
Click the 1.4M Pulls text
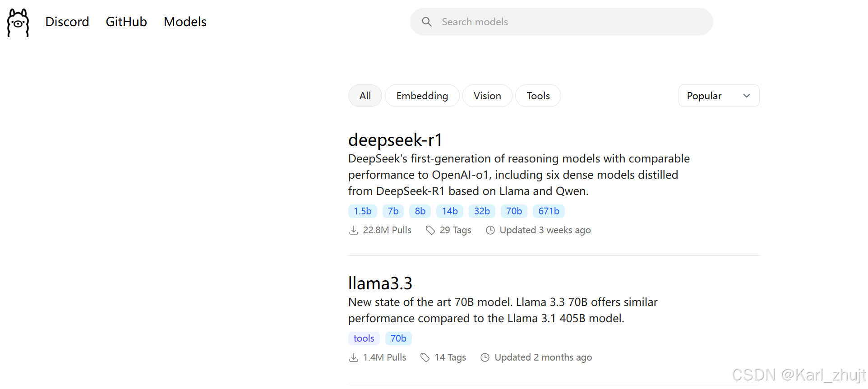point(384,357)
